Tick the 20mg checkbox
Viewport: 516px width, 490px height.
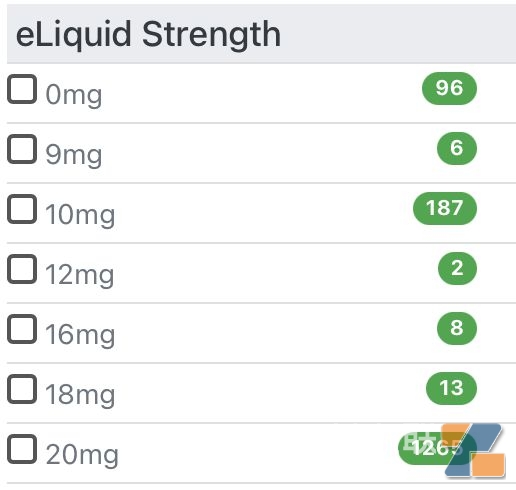pyautogui.click(x=22, y=449)
